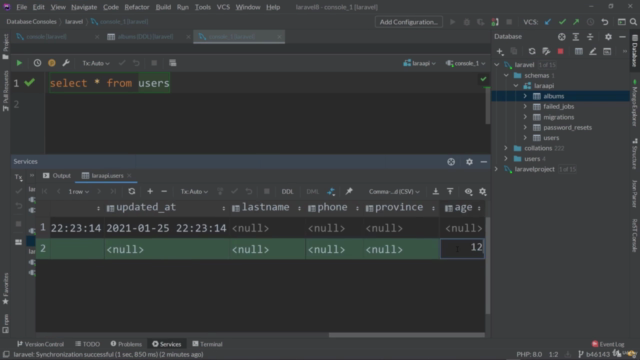640x360 pixels.
Task: Add new data source plus icon in Database panel
Action: click(x=500, y=51)
